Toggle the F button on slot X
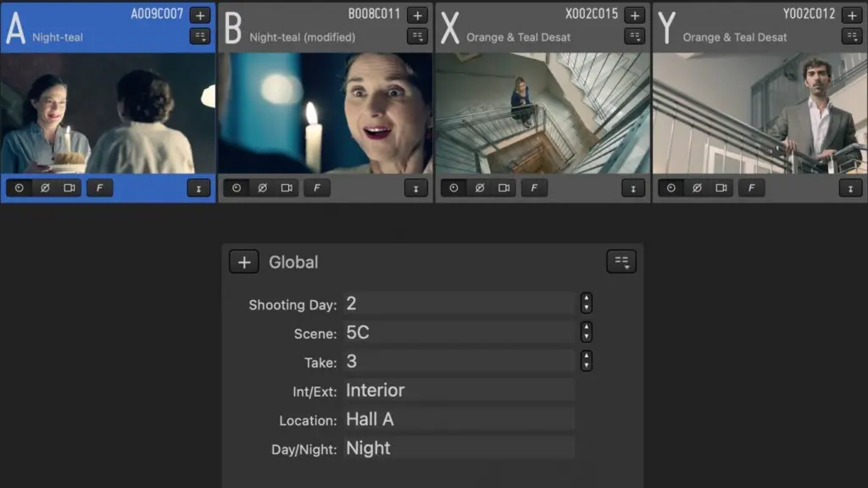868x488 pixels. point(534,188)
